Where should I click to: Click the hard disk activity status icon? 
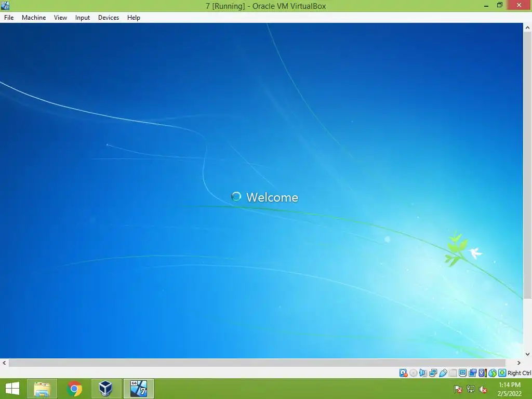[403, 373]
